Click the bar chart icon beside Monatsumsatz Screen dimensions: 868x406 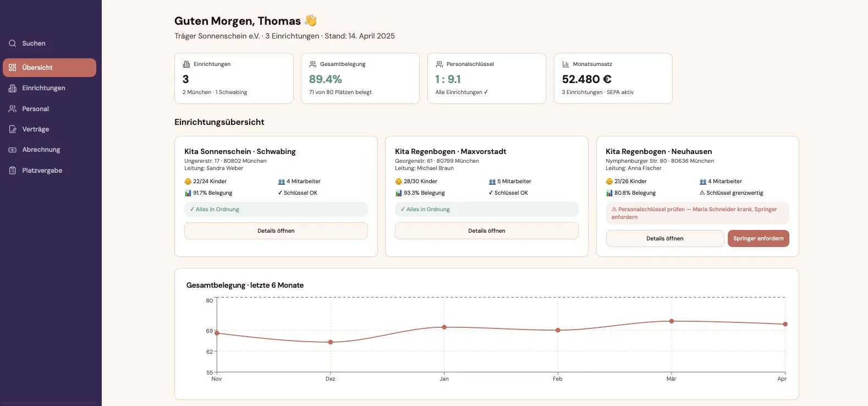565,64
